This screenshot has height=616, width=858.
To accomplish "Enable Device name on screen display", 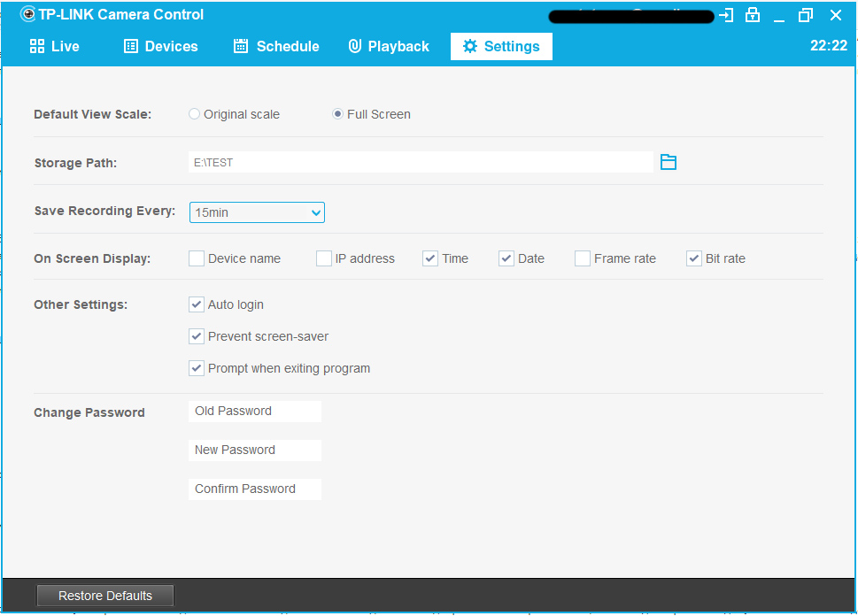I will point(197,258).
